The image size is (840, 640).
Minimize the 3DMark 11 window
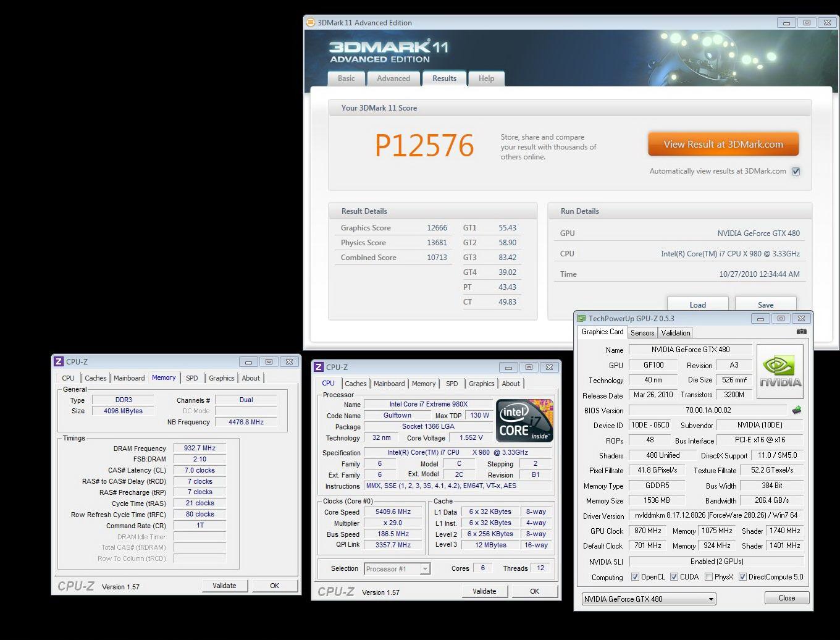(786, 23)
